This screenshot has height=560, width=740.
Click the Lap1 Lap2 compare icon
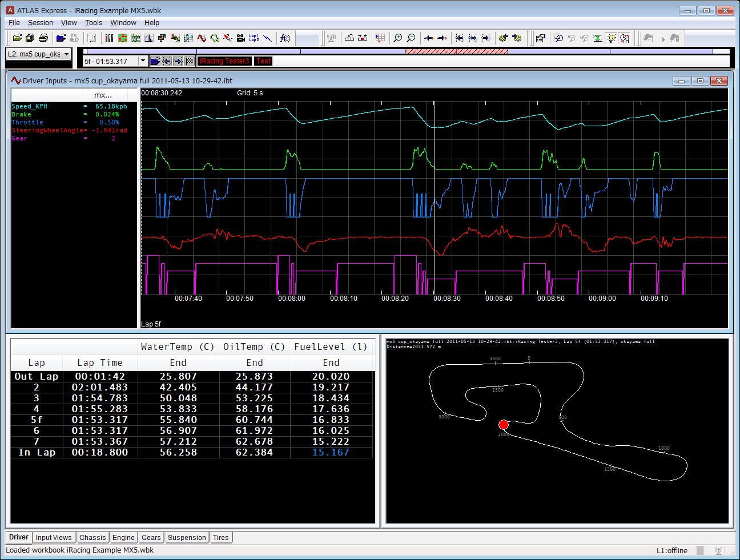(254, 38)
